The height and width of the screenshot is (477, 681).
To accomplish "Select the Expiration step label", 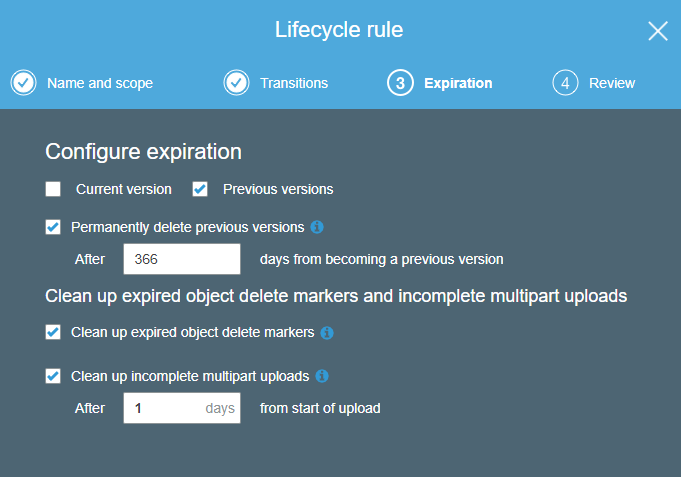I will [x=458, y=83].
